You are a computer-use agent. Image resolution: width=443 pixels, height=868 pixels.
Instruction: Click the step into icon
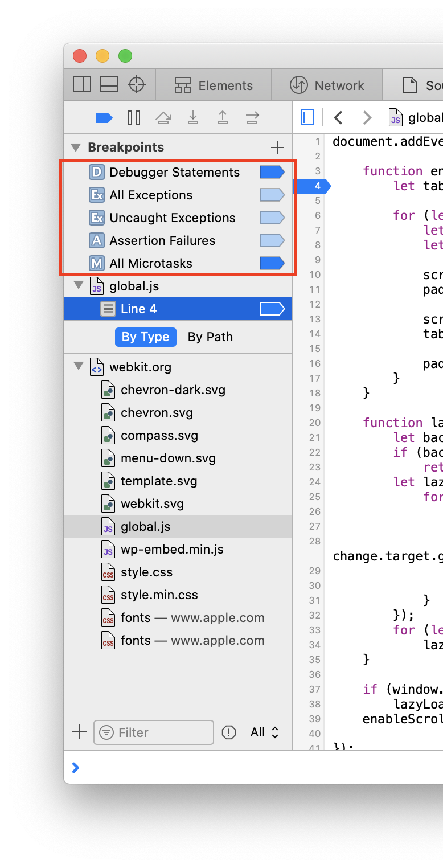click(x=193, y=118)
